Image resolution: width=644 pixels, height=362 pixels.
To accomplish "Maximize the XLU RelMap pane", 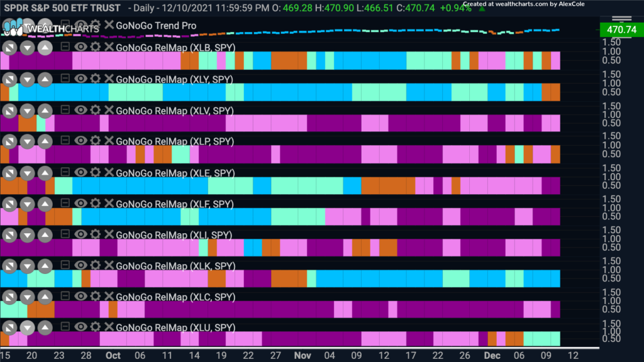I will [9, 327].
